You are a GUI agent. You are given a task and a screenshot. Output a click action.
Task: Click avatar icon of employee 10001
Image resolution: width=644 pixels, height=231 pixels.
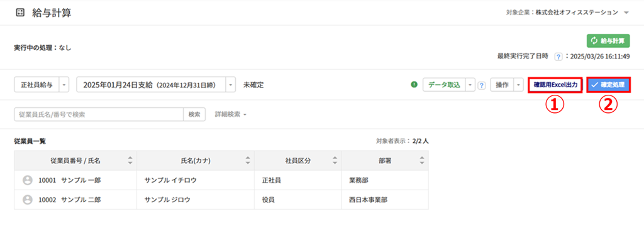coord(28,180)
